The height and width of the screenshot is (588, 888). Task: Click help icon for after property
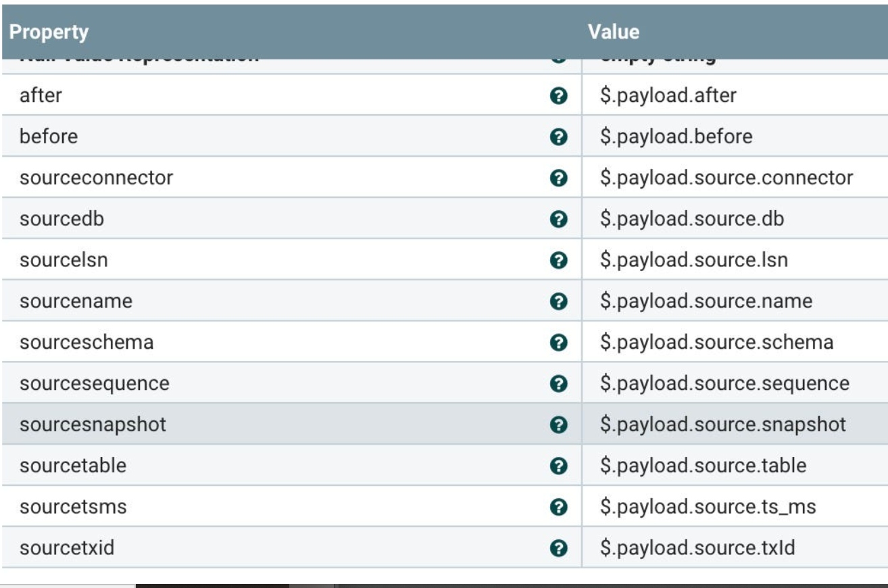pos(558,96)
